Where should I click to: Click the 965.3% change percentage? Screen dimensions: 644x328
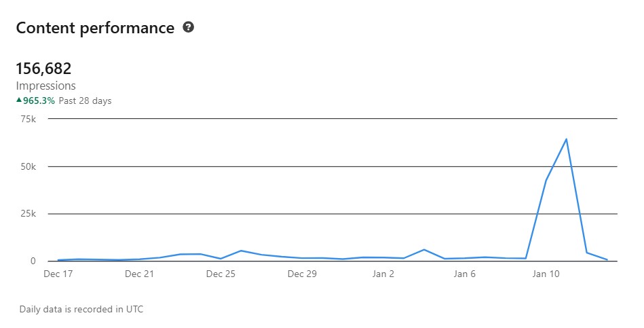coord(39,101)
